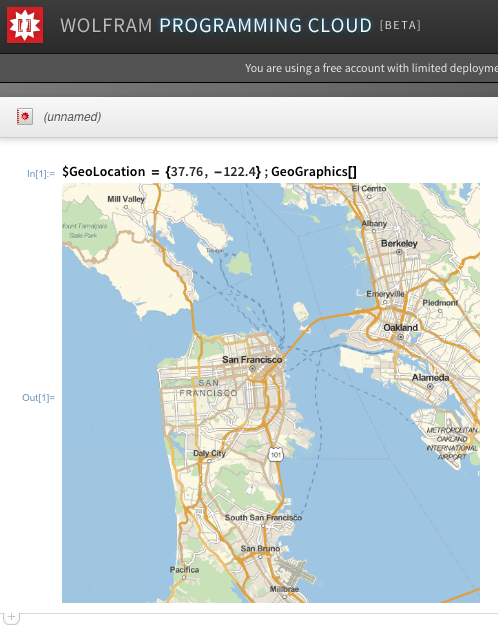Click El Cerrito label on map
498x629 pixels.
[369, 189]
